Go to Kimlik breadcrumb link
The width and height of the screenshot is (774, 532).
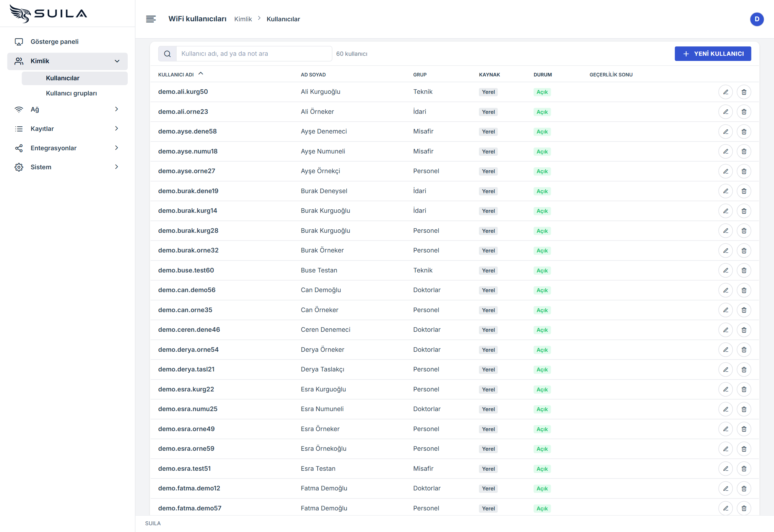tap(243, 19)
